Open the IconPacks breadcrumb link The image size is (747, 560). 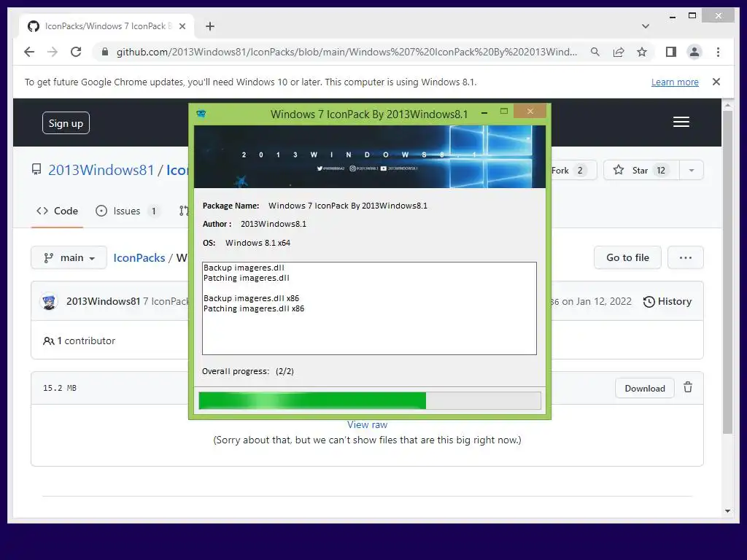139,257
